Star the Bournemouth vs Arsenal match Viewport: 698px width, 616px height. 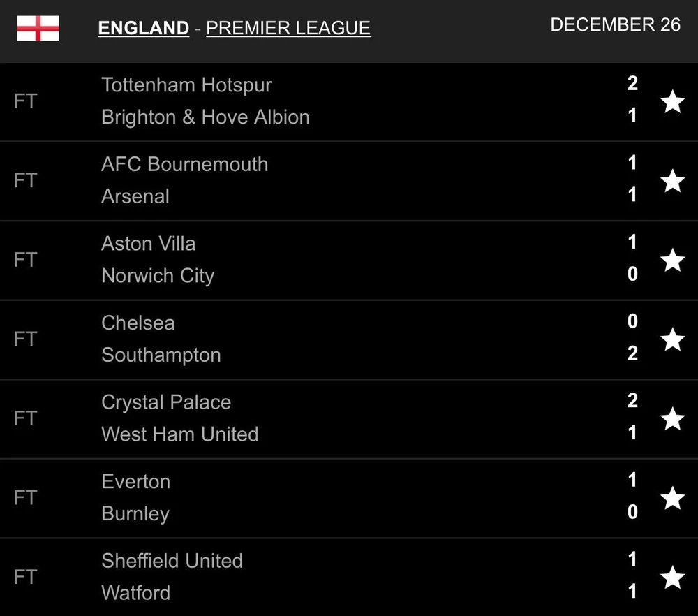[672, 181]
